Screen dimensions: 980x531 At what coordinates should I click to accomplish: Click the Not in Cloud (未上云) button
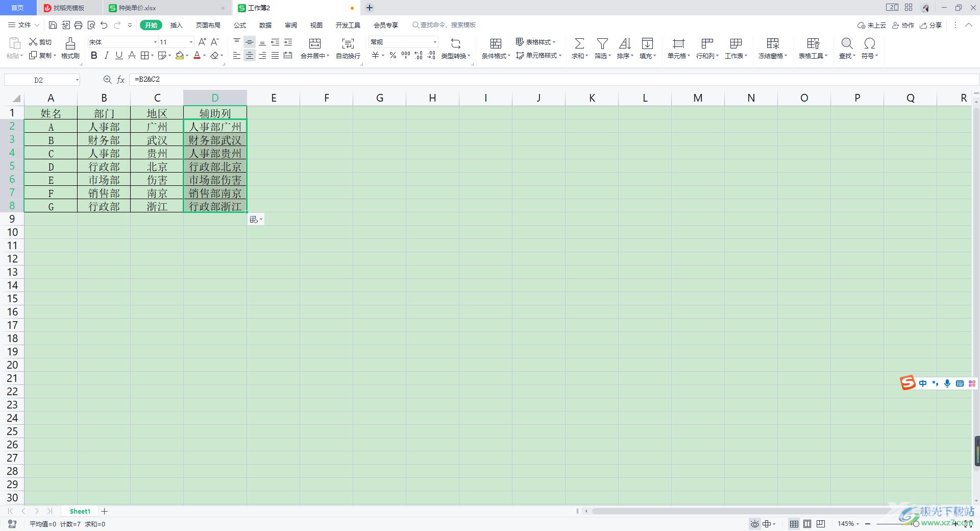point(872,25)
